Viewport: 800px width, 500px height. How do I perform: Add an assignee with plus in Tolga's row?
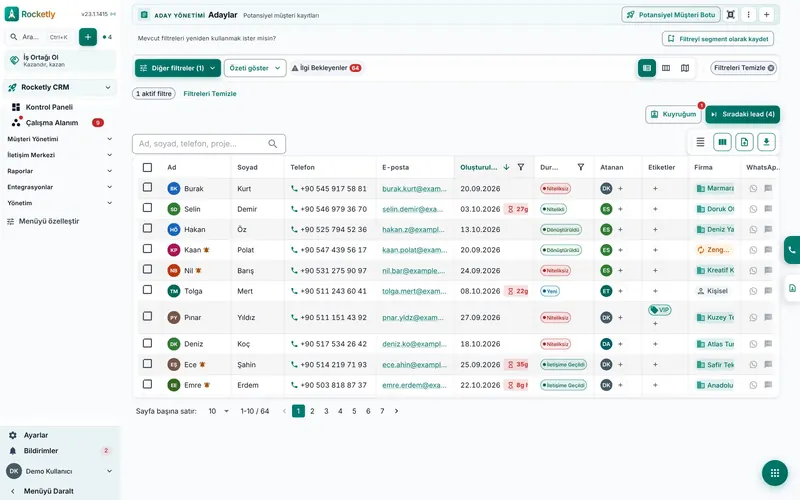[620, 291]
